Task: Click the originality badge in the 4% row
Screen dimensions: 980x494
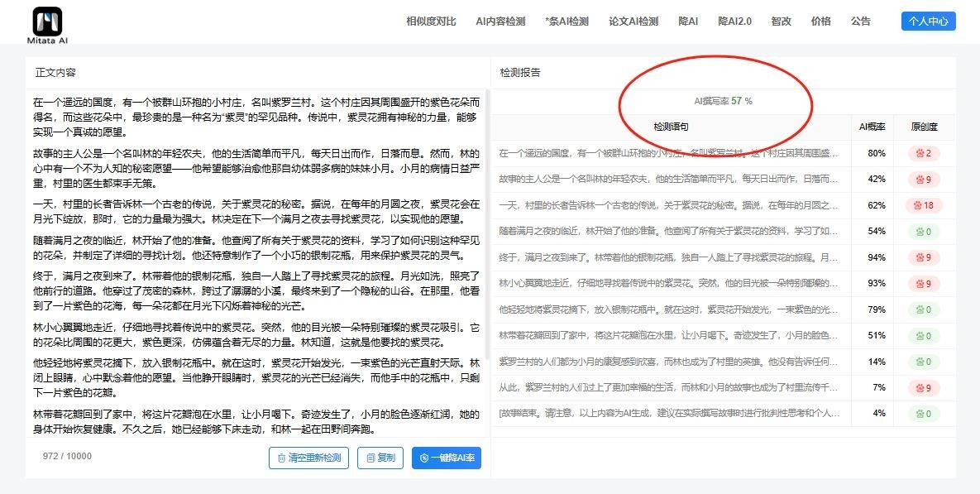Action: point(924,413)
